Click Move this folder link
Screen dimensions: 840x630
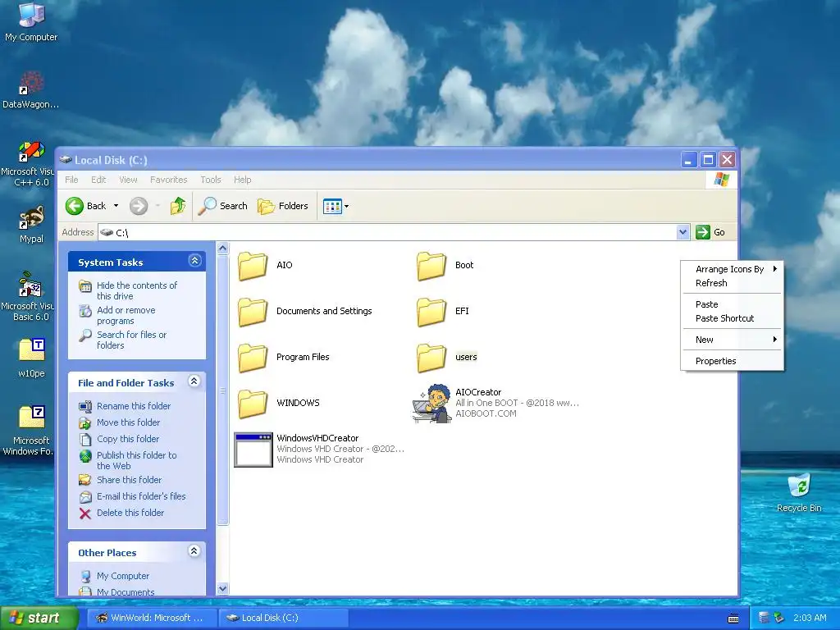(x=128, y=422)
